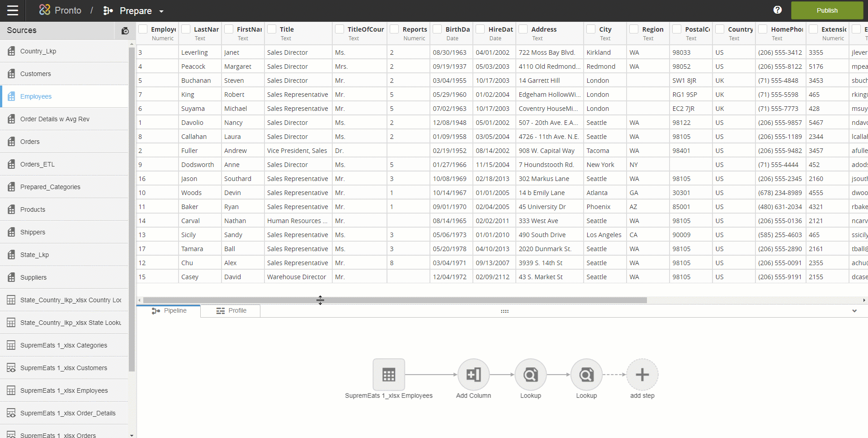Screen dimensions: 868x438
Task: Click the Suppliers source icon
Action: (x=11, y=277)
